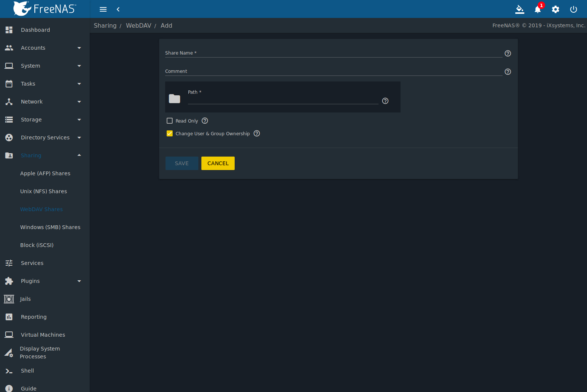Open Shell label in sidebar
Screen dimensions: 587x392
[27, 371]
